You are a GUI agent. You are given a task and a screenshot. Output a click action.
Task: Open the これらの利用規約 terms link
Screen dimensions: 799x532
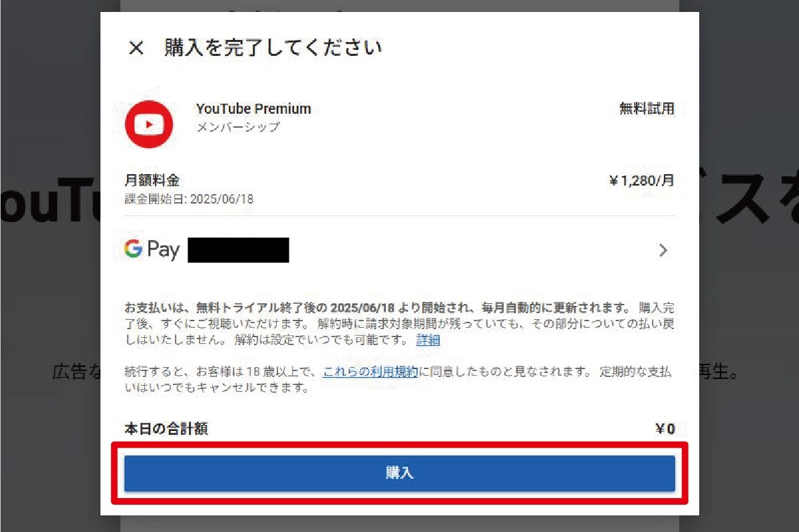coord(371,372)
